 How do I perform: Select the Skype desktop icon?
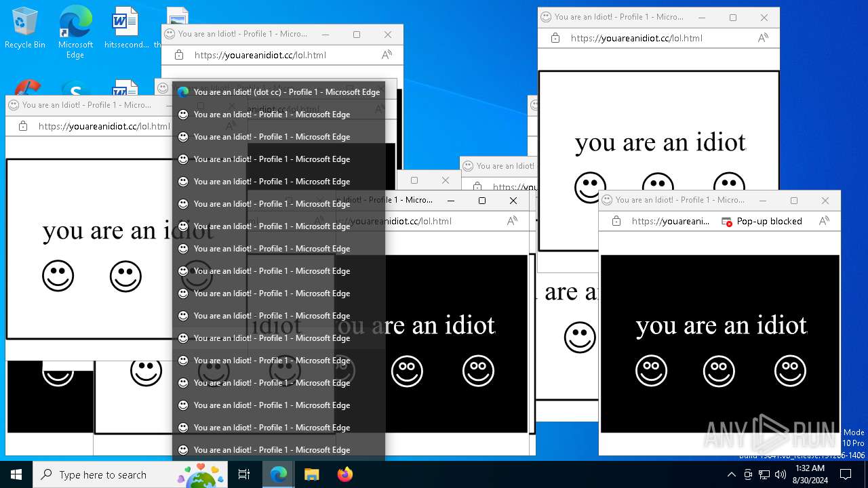[x=75, y=90]
